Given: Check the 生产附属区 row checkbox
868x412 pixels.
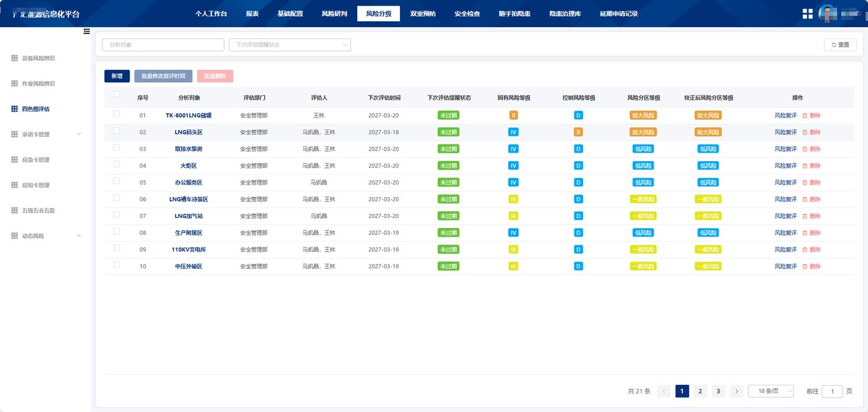Looking at the screenshot, I should click(117, 231).
